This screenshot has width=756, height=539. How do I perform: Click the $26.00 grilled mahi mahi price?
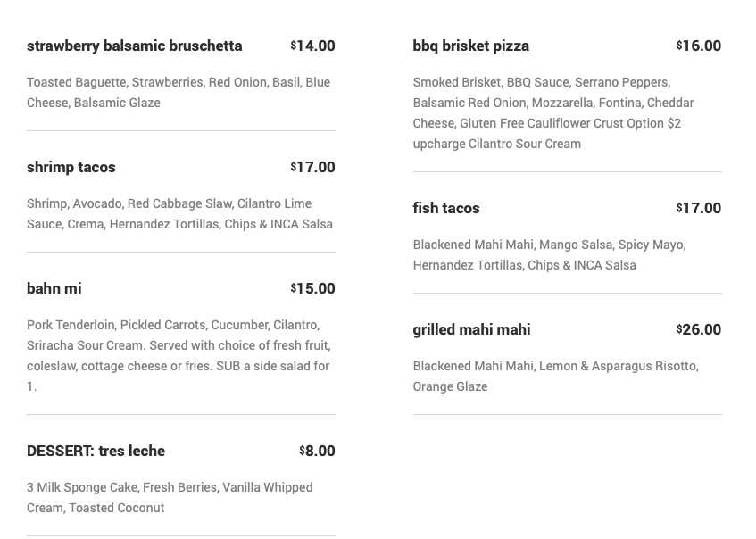tap(699, 329)
